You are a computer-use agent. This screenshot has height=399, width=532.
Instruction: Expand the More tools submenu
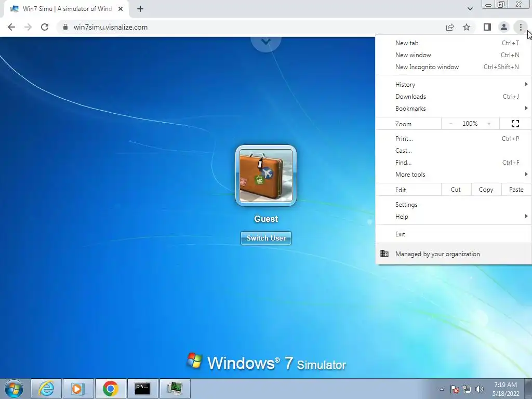point(454,175)
